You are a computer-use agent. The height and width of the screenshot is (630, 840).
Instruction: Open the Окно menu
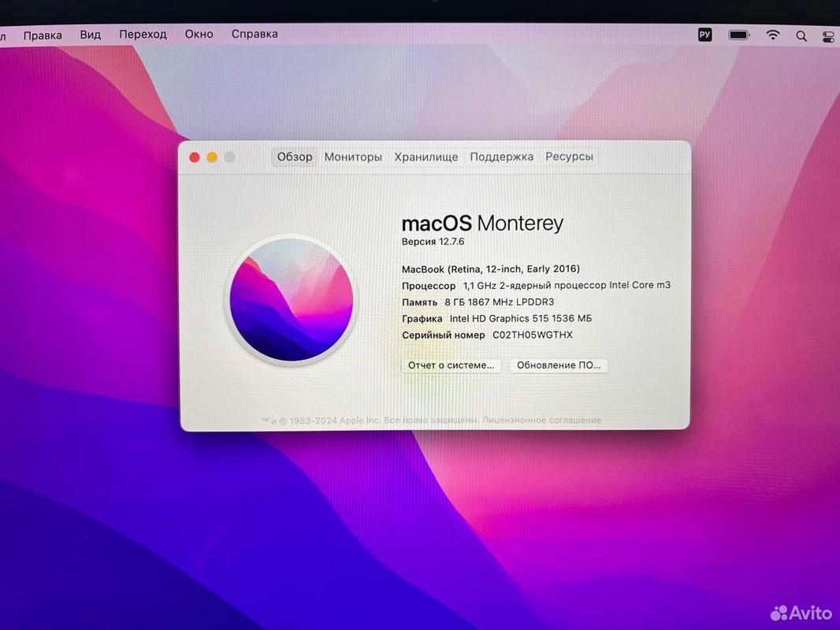click(199, 34)
